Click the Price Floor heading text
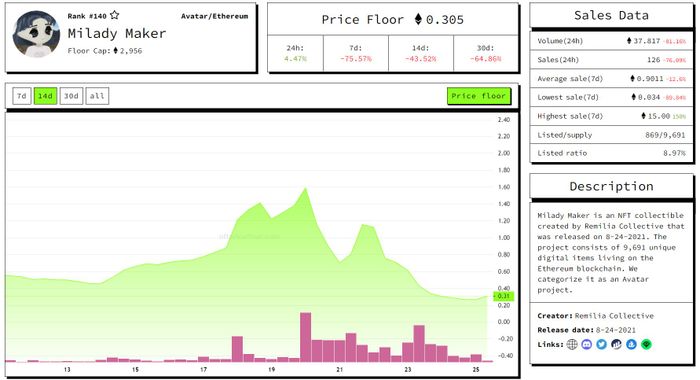The width and height of the screenshot is (700, 380). tap(362, 20)
